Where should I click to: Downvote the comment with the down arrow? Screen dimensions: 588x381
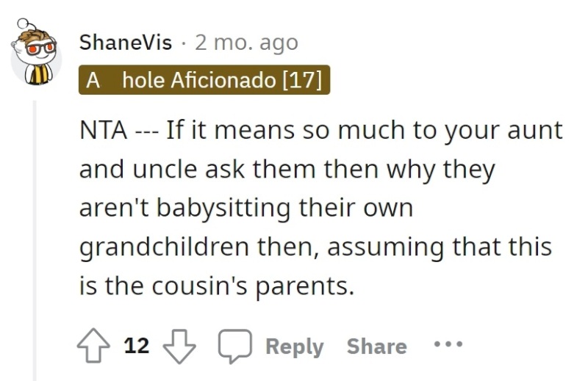point(179,346)
